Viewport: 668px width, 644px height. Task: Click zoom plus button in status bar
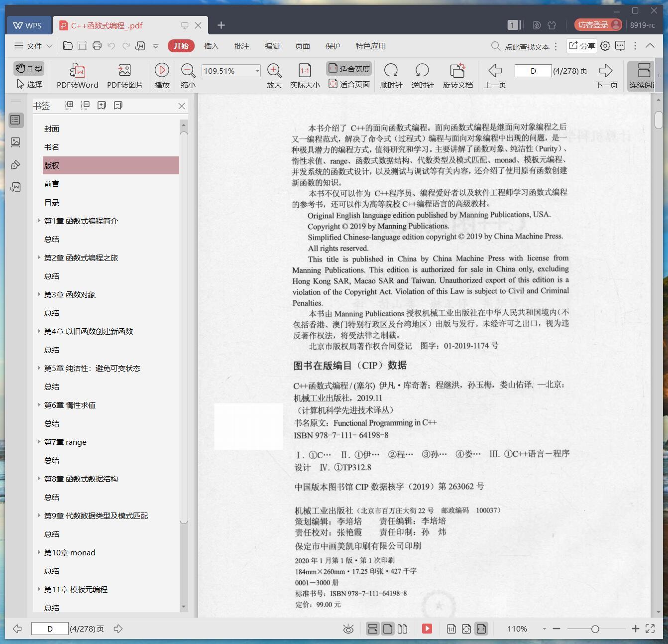coord(635,629)
